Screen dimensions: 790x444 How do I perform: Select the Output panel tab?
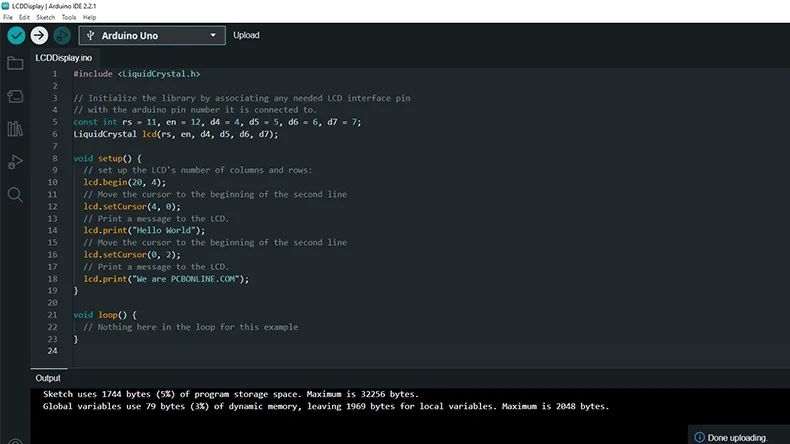pos(48,378)
